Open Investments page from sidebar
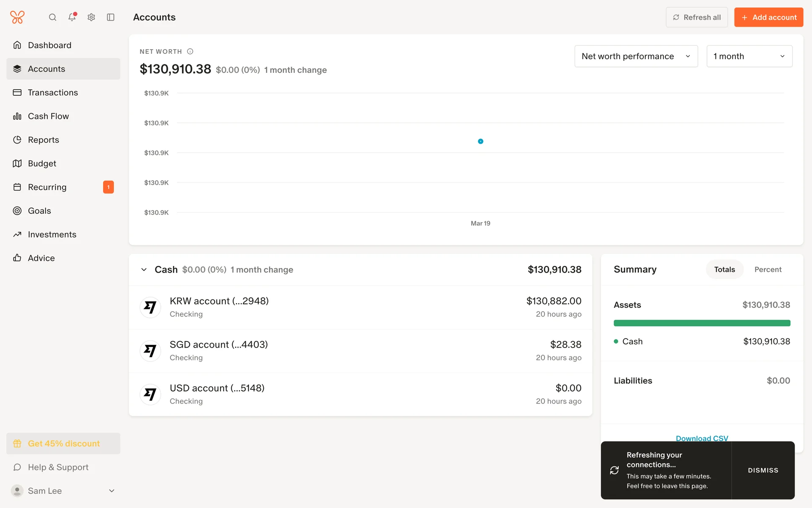 tap(52, 235)
